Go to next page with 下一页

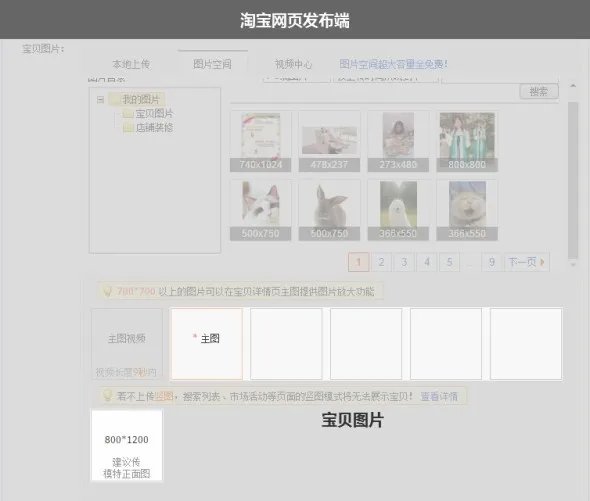(x=526, y=262)
